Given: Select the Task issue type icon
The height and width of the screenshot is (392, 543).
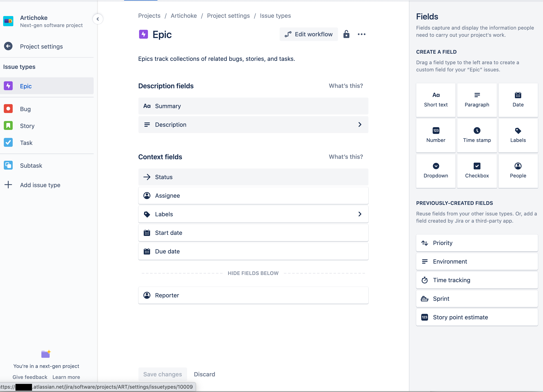Looking at the screenshot, I should pyautogui.click(x=8, y=143).
